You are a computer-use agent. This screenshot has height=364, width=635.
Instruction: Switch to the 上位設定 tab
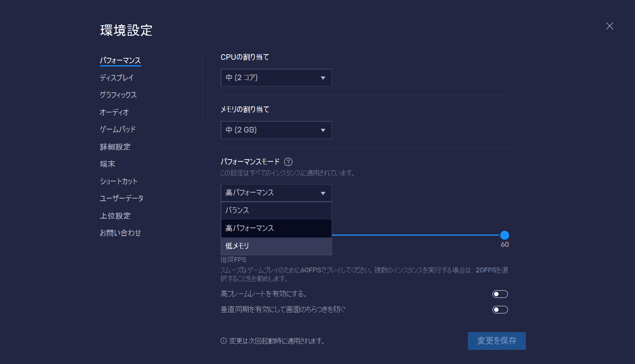[115, 216]
